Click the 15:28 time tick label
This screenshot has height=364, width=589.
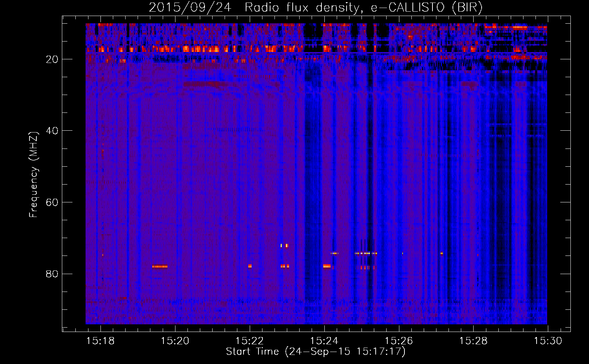tap(473, 341)
